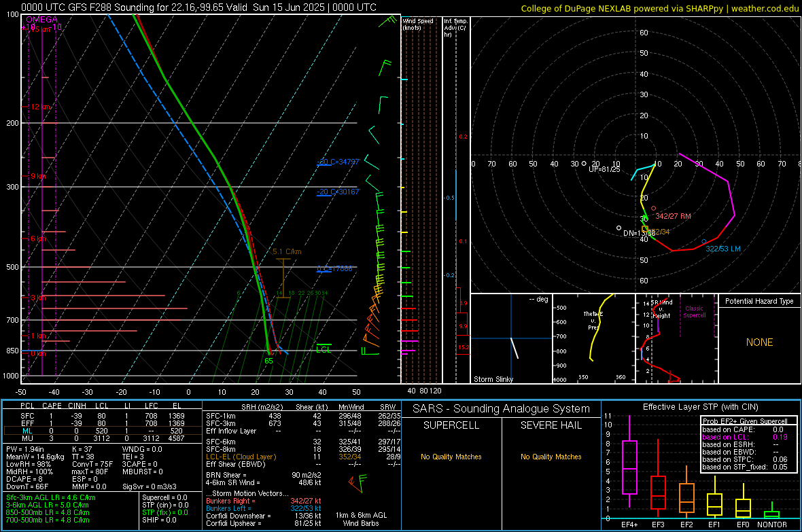Click the 3 km height marker
This screenshot has height=532, width=802.
coord(38,298)
